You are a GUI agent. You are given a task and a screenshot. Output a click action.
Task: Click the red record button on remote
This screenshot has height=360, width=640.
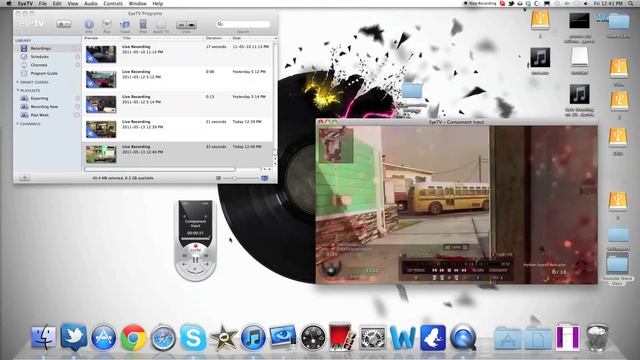(196, 246)
